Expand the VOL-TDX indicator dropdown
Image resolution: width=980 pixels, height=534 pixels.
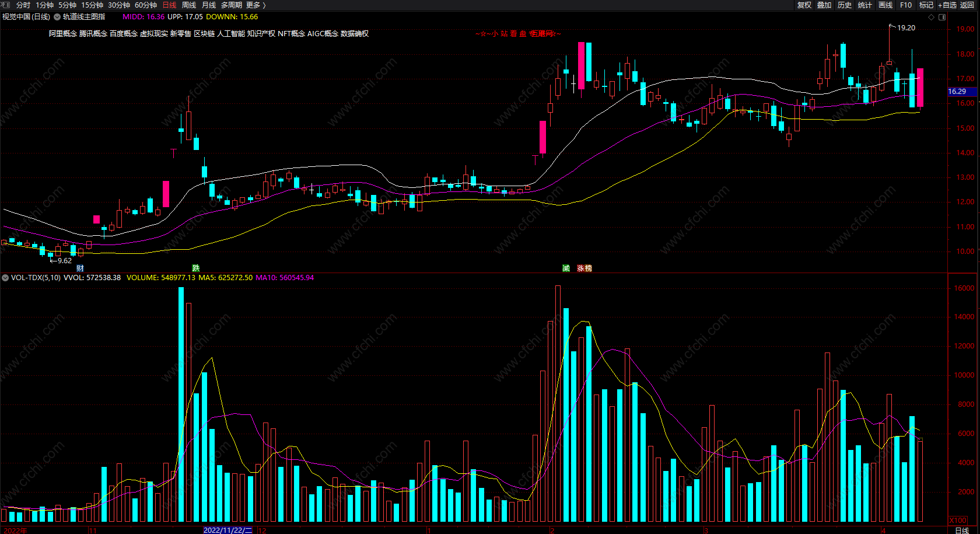(5, 278)
